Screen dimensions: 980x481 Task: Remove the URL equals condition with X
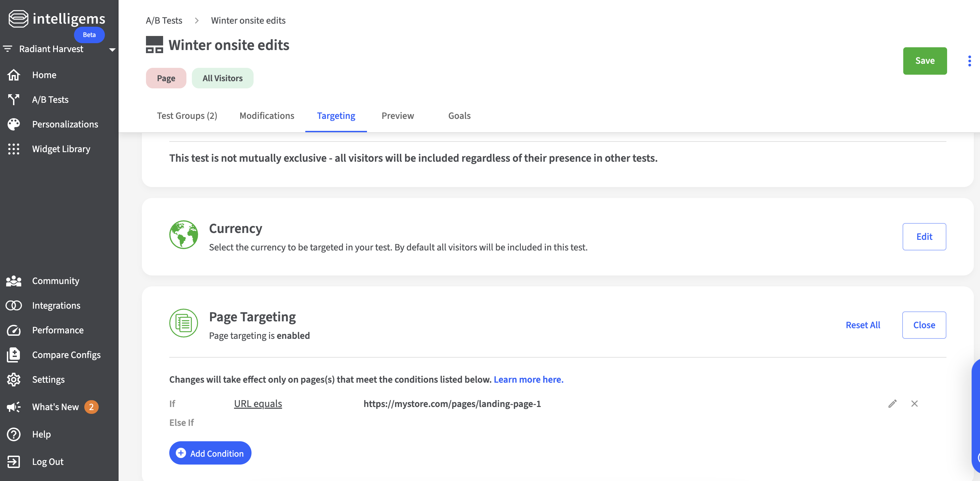point(914,404)
